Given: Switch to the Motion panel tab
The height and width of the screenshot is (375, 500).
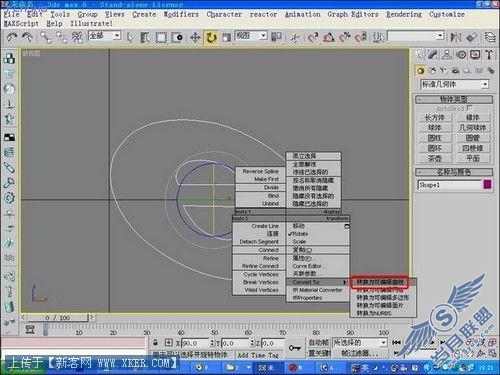Looking at the screenshot, I should tap(461, 55).
